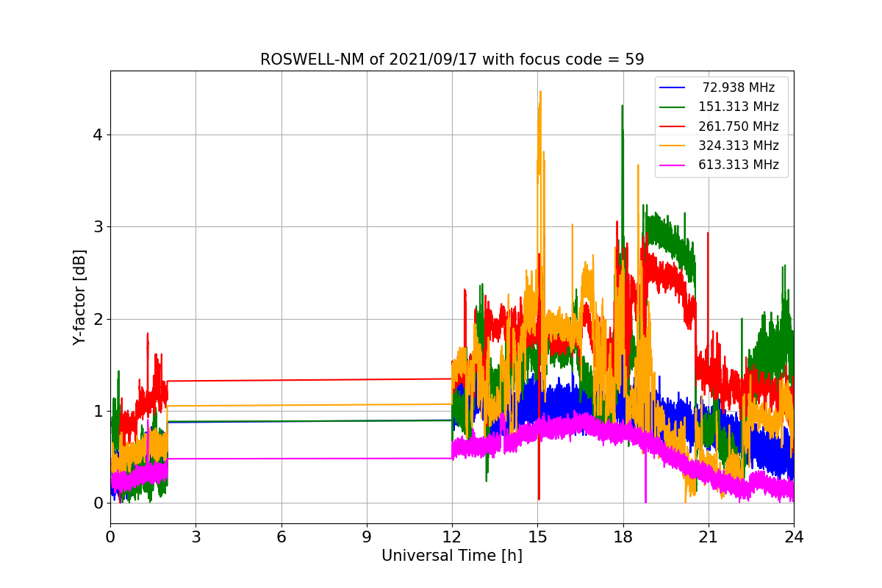The image size is (882, 588).
Task: Click the y-axis tick label 4
Action: click(x=98, y=135)
